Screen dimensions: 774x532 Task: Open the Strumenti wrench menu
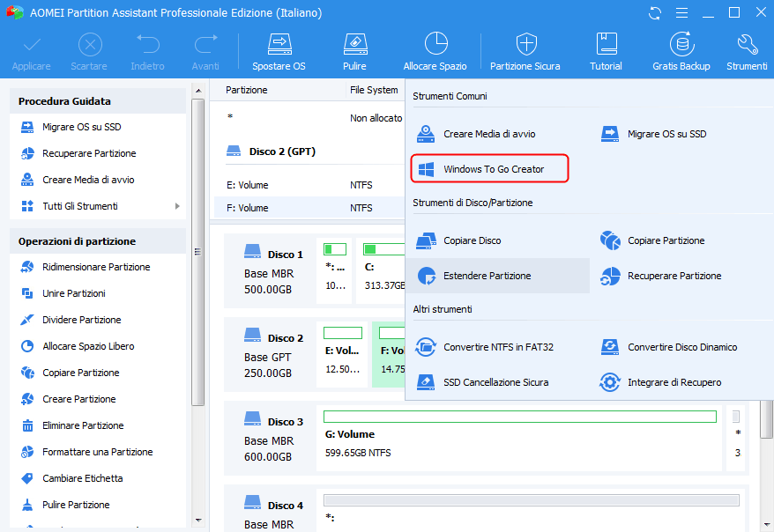(x=748, y=52)
